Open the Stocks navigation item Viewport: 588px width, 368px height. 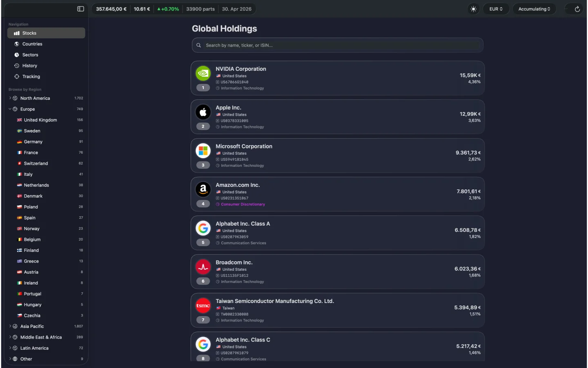tap(46, 33)
